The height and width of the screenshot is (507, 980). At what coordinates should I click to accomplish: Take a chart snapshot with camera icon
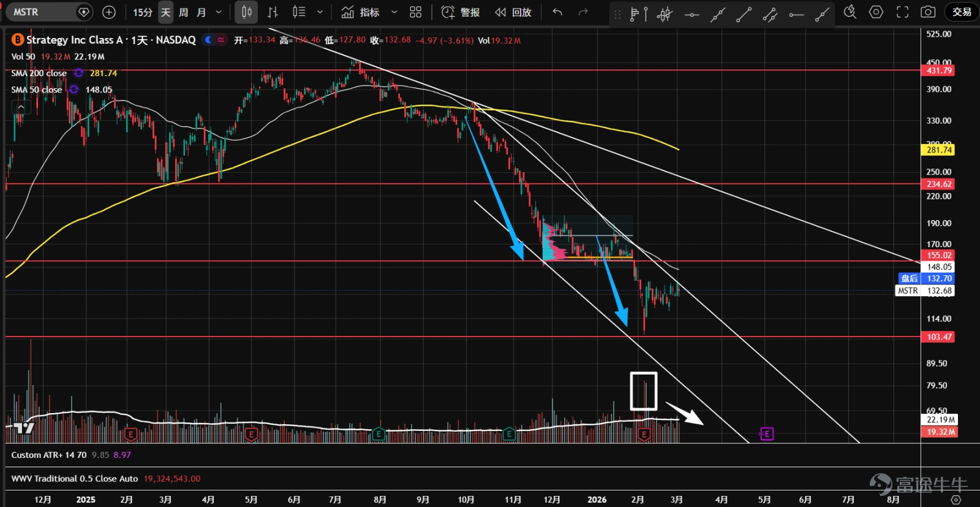[928, 12]
